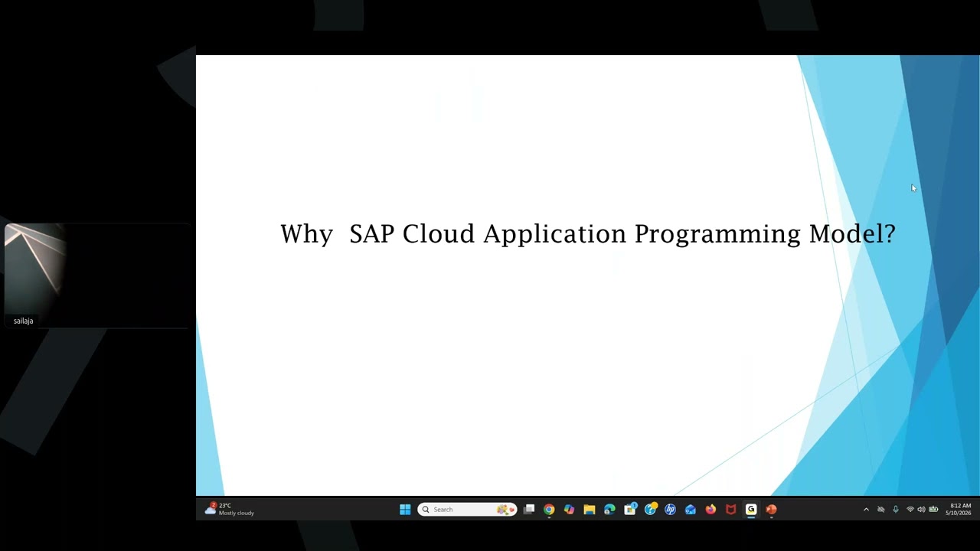Open Microsoft Store from the taskbar
This screenshot has width=980, height=551.
pos(630,510)
